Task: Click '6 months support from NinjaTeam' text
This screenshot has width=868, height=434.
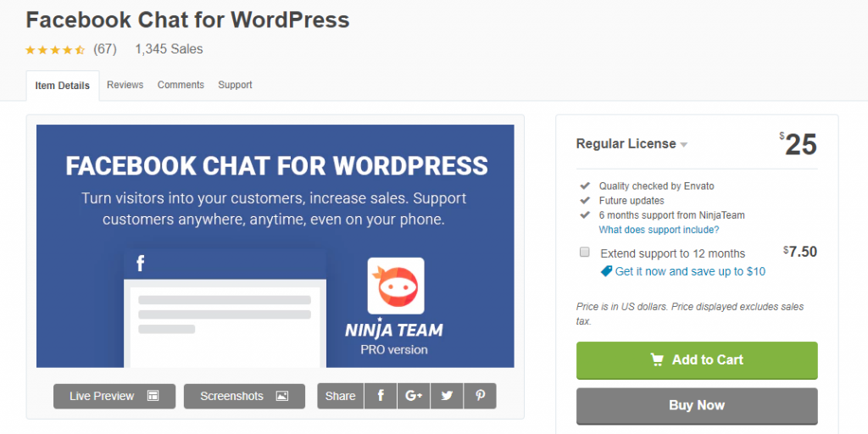Action: click(672, 215)
